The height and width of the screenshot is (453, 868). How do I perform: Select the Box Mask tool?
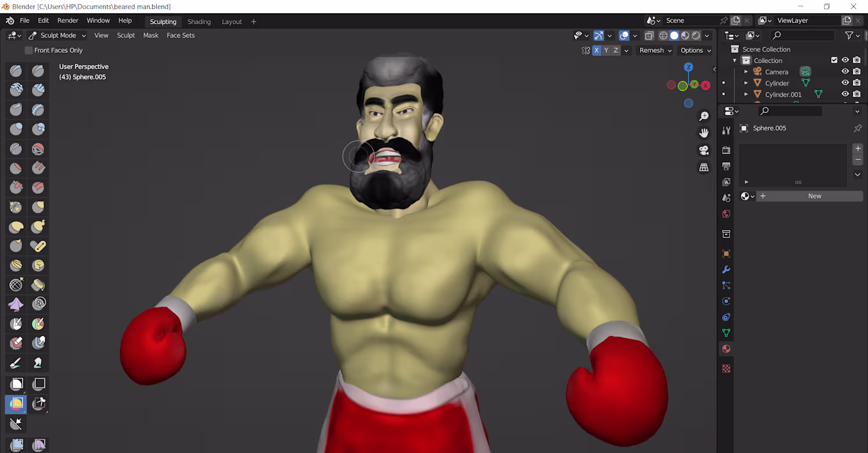pos(16,383)
